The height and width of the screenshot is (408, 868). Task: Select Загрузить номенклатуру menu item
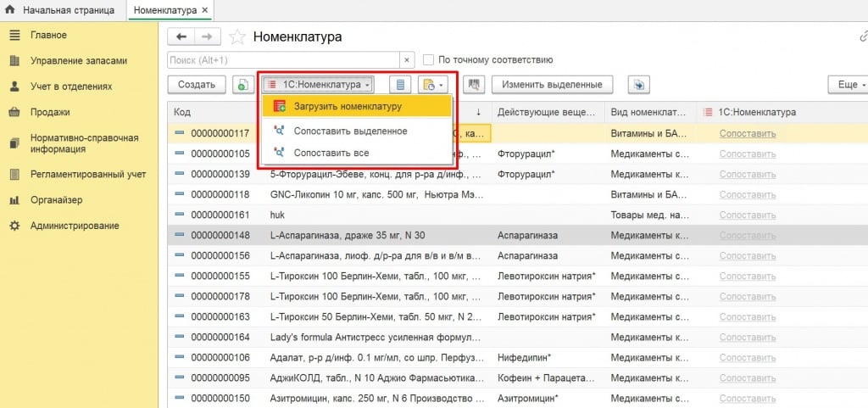tap(348, 107)
